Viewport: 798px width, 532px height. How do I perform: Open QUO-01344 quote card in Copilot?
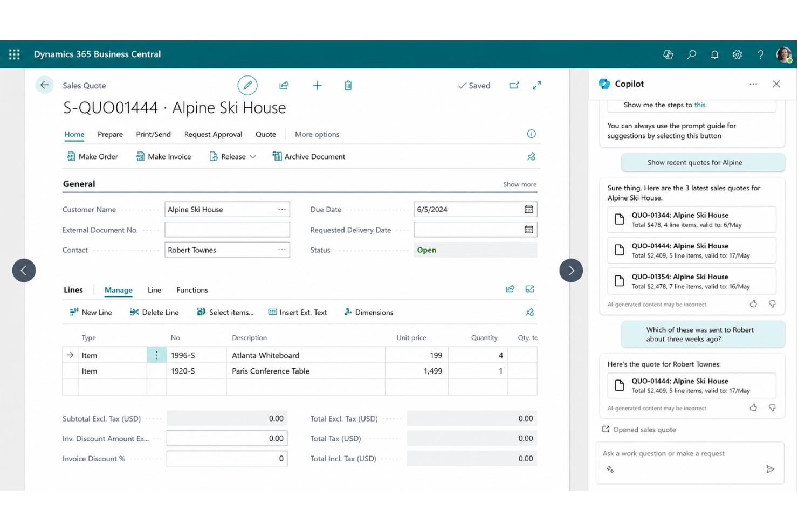(692, 219)
